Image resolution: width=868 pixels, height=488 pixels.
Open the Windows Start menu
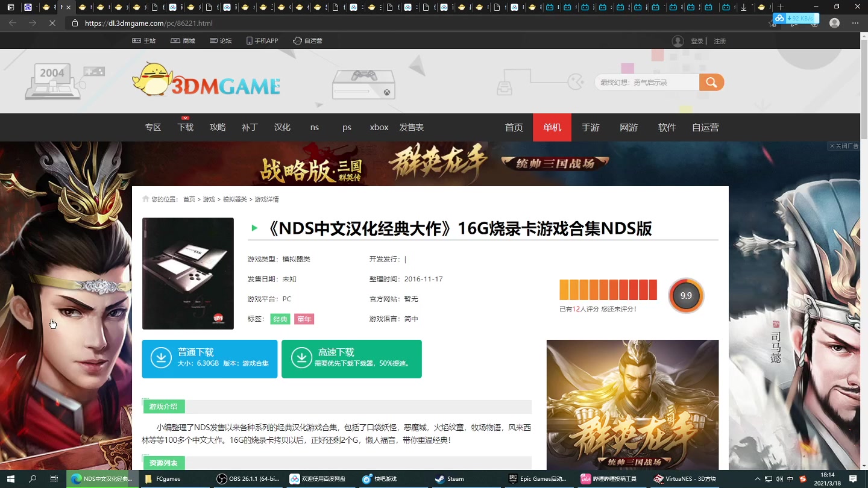[x=11, y=479]
